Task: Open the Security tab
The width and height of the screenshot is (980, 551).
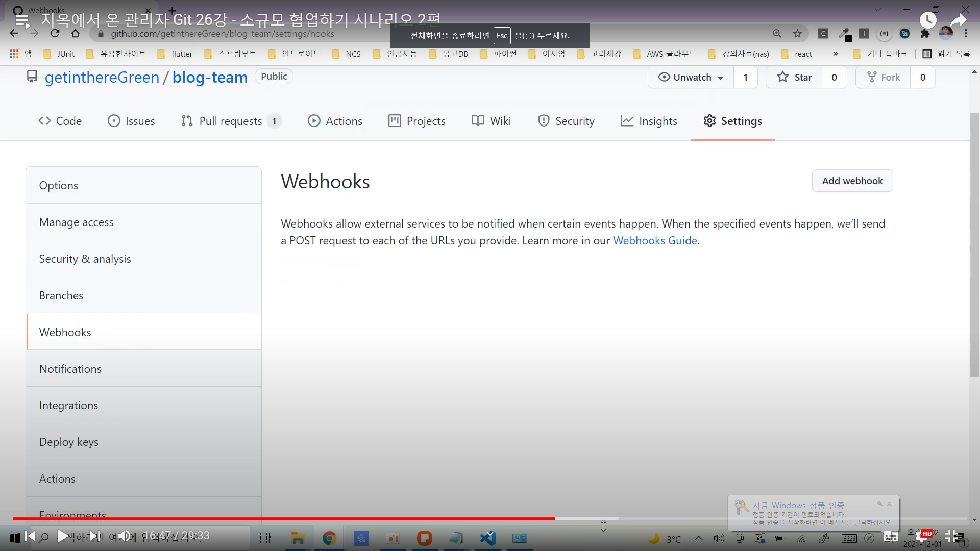Action: (566, 121)
